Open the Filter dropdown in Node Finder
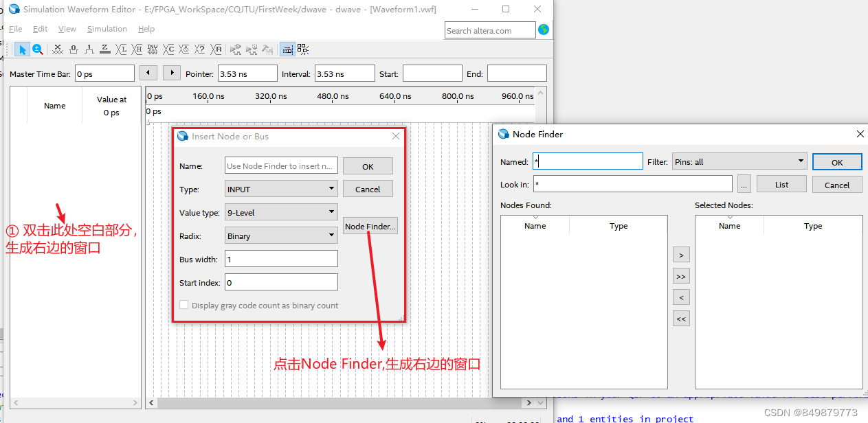 click(739, 161)
